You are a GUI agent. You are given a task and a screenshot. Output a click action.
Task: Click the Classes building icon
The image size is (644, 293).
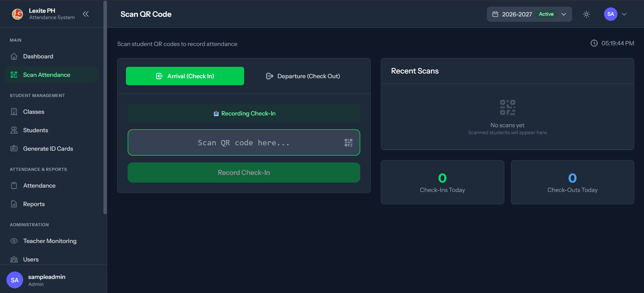[14, 112]
